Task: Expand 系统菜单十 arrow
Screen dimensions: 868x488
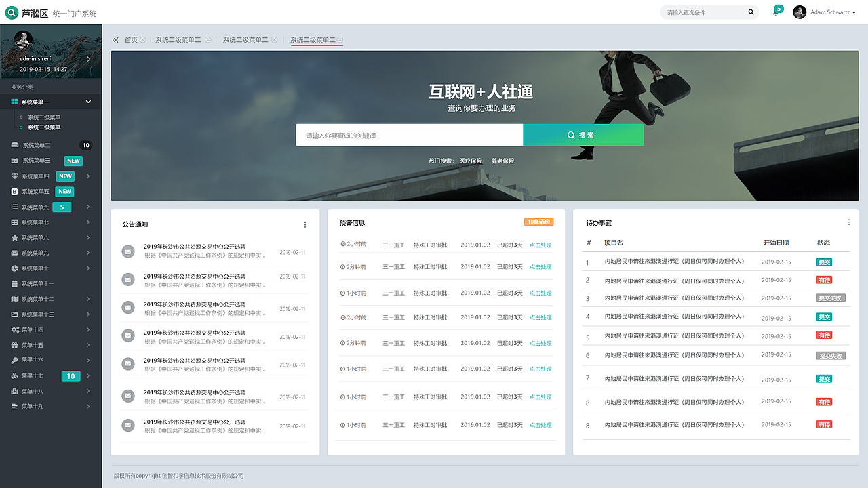Action: (88, 268)
